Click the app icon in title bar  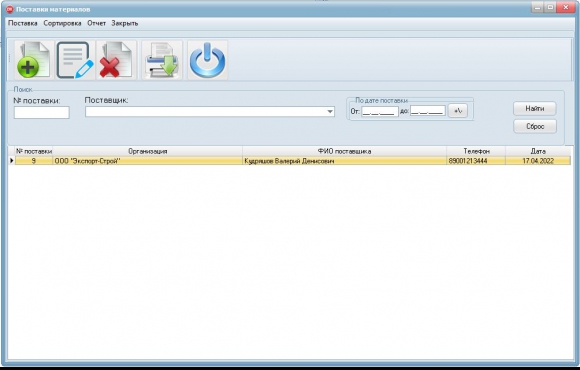[x=10, y=9]
